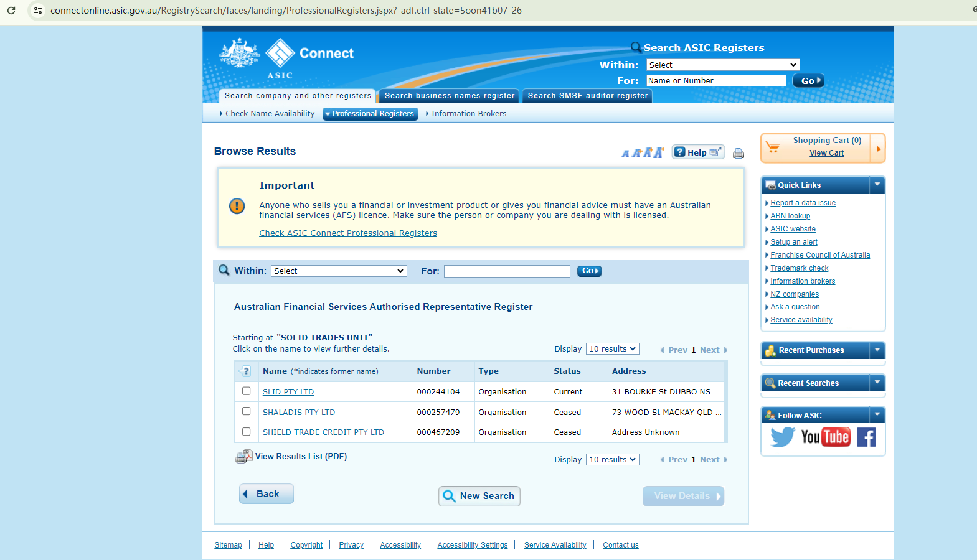Viewport: 977px width, 560px height.
Task: Open the SHIELD TRADE CREDIT PTY LTD link
Action: [323, 432]
